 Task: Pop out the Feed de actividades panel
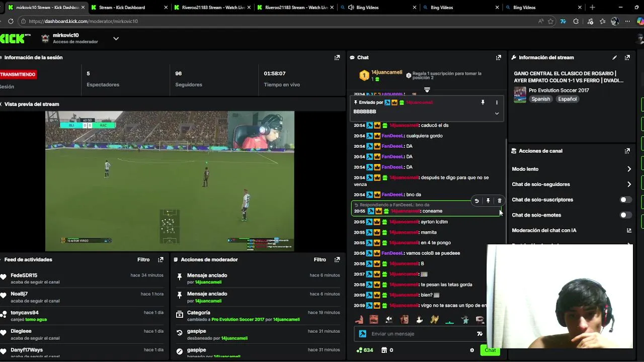(160, 259)
